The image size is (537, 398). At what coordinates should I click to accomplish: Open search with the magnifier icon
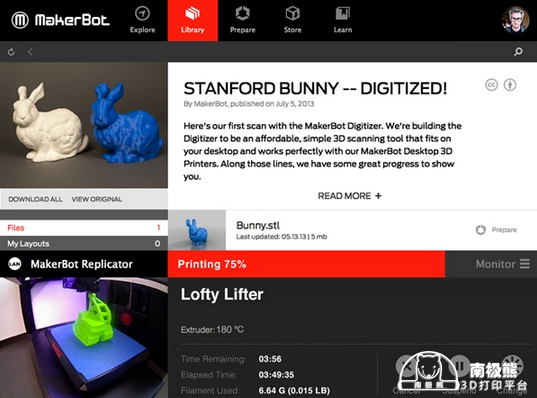click(518, 52)
